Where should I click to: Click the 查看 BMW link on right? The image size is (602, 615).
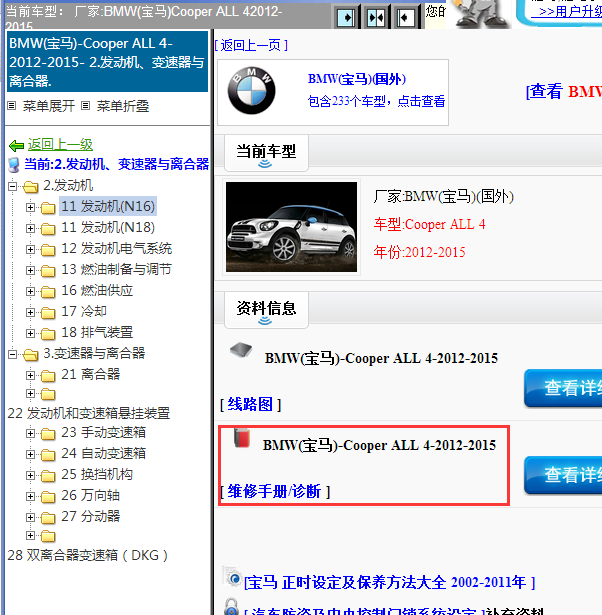(x=564, y=91)
